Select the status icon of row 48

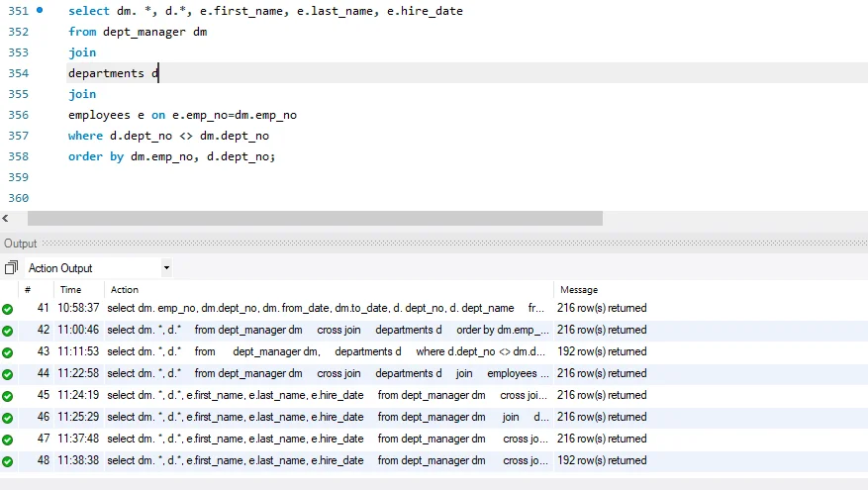click(8, 461)
